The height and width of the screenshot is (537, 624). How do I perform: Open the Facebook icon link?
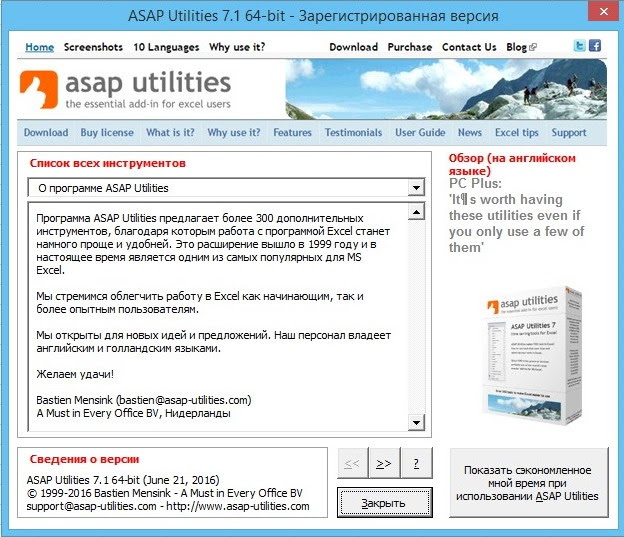click(595, 46)
